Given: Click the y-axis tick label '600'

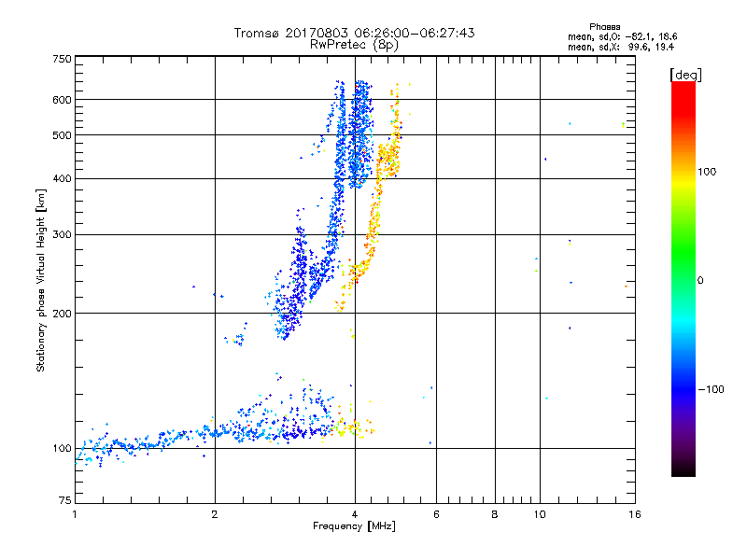Looking at the screenshot, I should pos(62,100).
